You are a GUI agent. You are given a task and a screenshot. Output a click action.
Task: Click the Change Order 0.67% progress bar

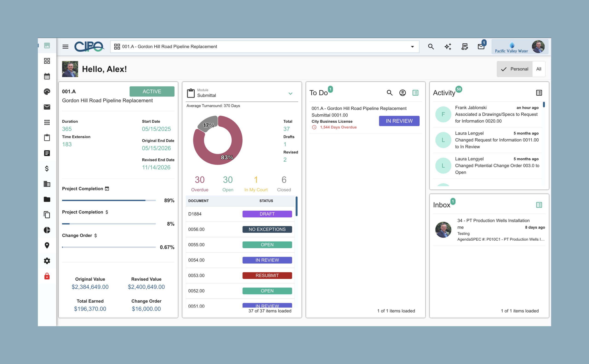[109, 247]
